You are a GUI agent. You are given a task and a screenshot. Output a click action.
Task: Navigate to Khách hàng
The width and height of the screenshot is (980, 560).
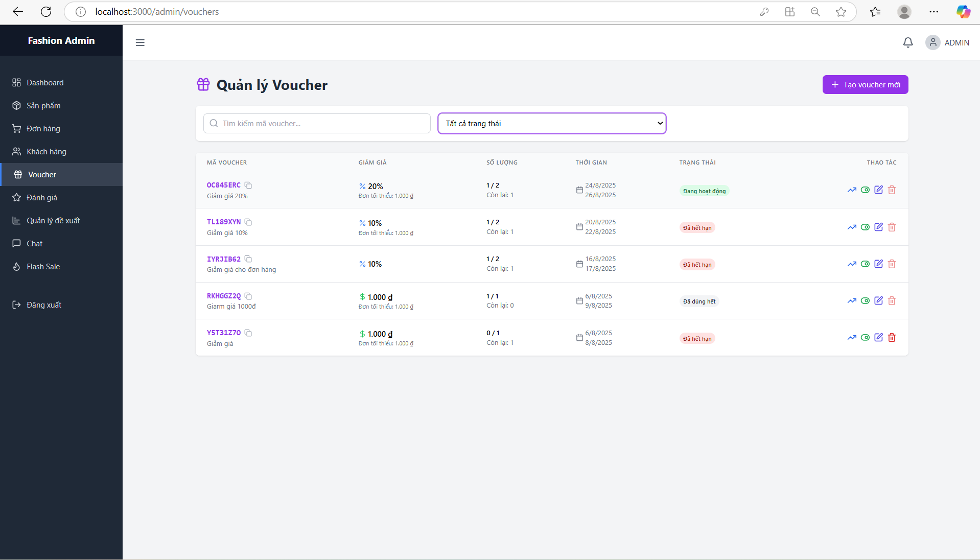pyautogui.click(x=61, y=152)
